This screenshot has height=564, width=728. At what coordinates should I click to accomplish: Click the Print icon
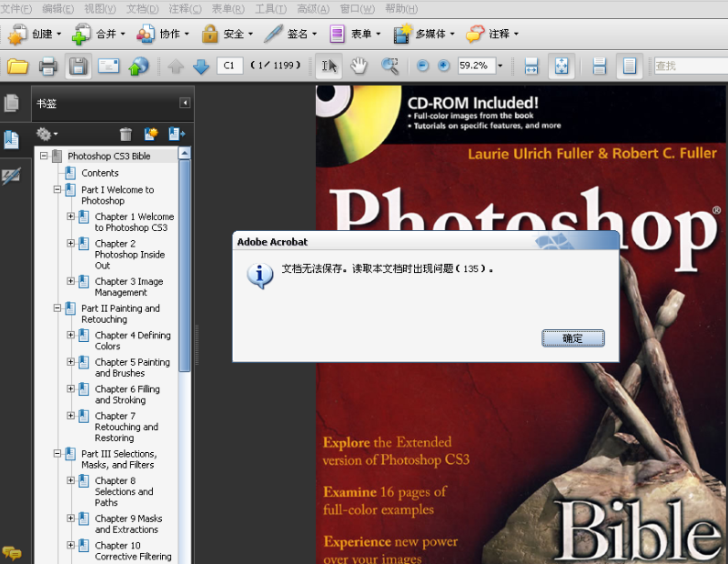[x=48, y=66]
